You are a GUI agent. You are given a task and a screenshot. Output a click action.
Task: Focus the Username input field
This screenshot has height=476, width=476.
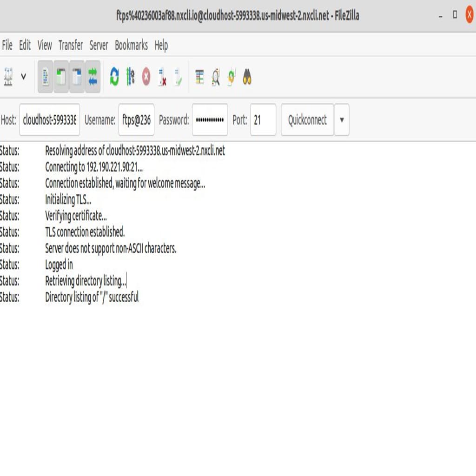coord(136,119)
